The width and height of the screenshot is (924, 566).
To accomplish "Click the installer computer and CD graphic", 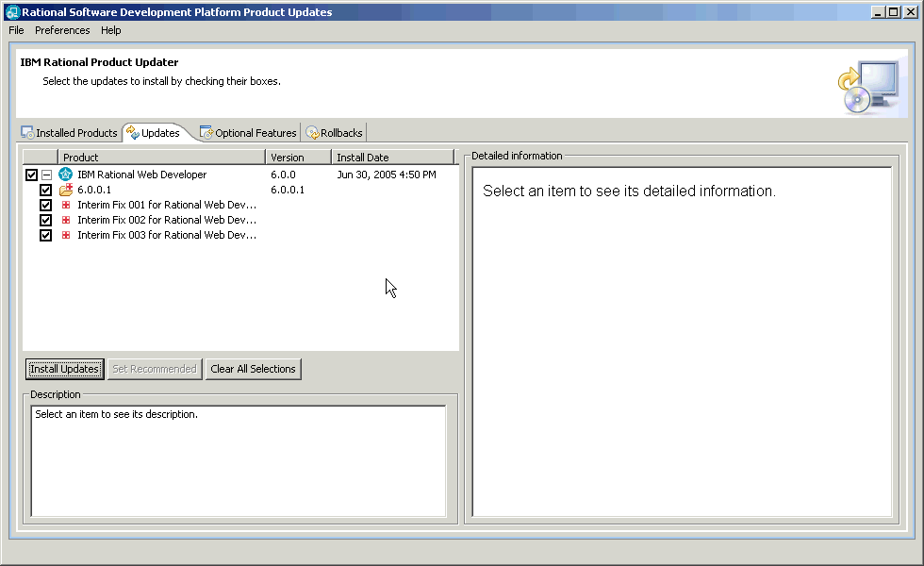I will 868,87.
